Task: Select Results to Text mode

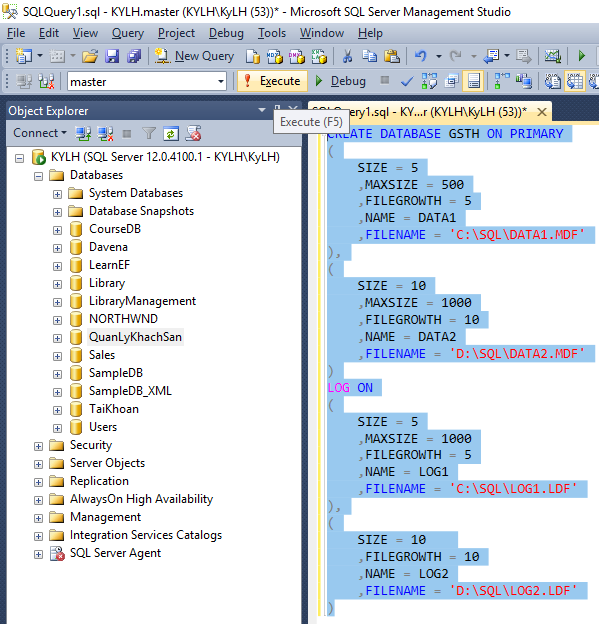Action: point(553,81)
